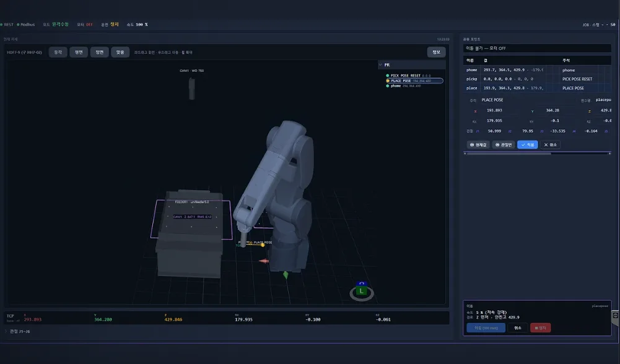
Task: Click the J3 joint field -33.535
Action: tap(558, 131)
